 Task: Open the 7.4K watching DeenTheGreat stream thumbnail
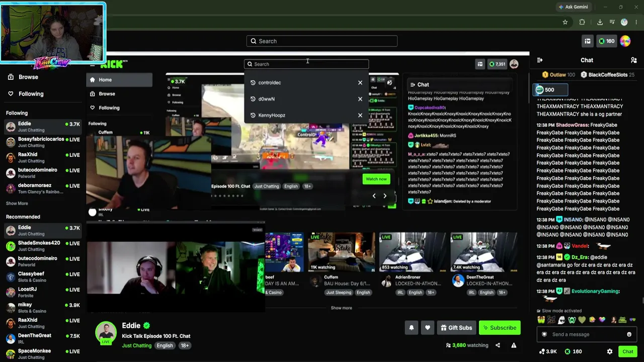[484, 252]
